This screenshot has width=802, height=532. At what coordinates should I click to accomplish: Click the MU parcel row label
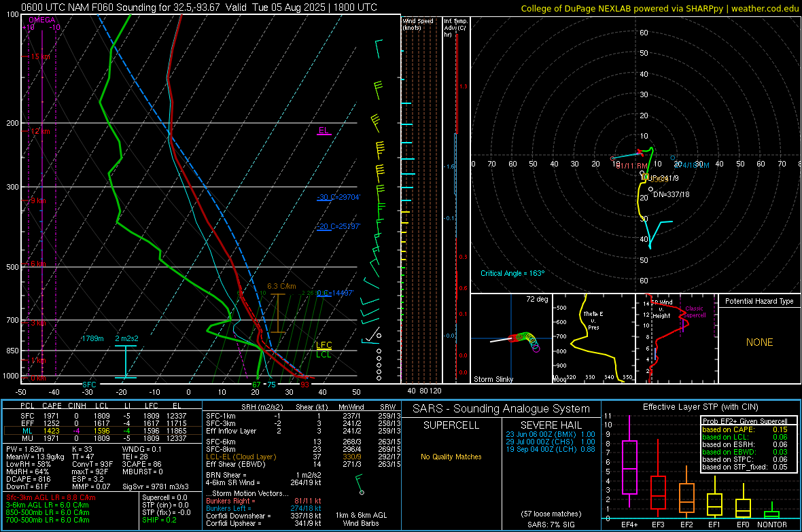[x=27, y=438]
